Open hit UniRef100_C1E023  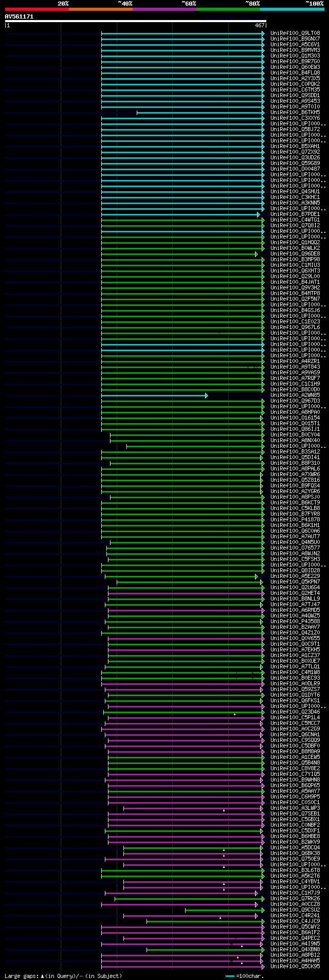(295, 321)
